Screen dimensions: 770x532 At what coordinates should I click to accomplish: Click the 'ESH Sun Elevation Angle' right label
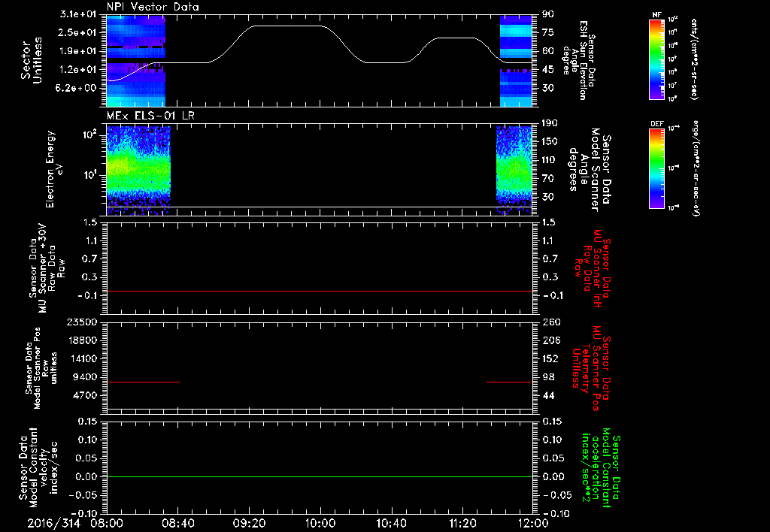tap(579, 60)
